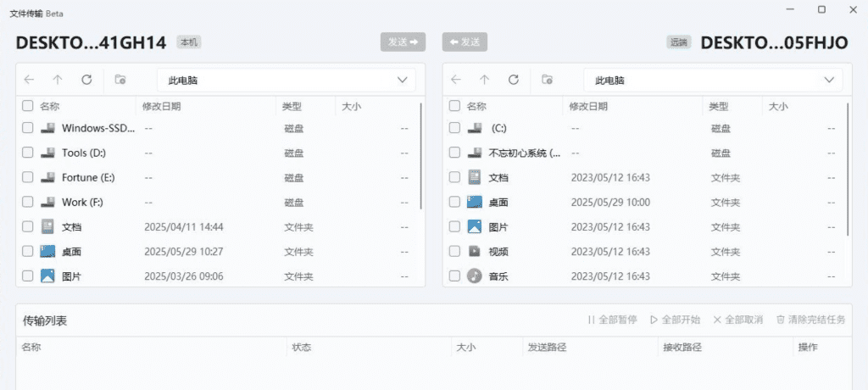This screenshot has width=868, height=390.
Task: Click remote 桌面 folder icon
Action: (x=475, y=202)
